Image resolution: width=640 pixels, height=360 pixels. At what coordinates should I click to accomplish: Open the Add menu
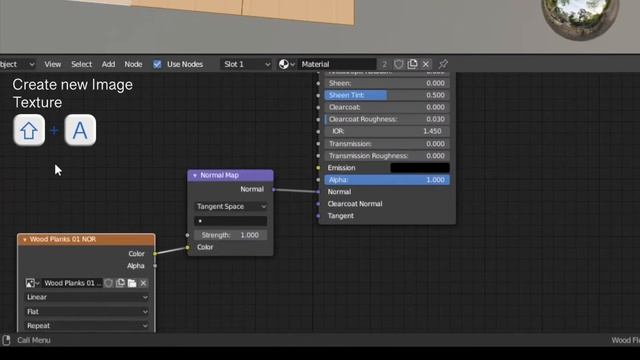pyautogui.click(x=108, y=64)
